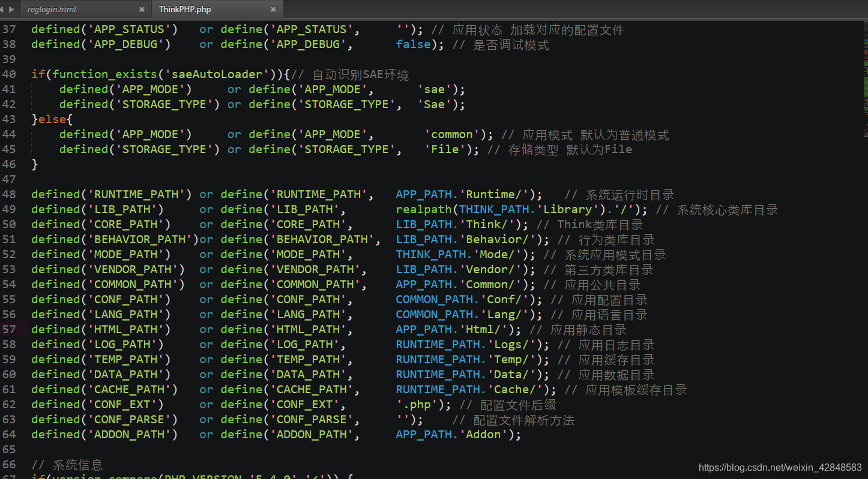Click the closing brace on line 46

coord(35,164)
